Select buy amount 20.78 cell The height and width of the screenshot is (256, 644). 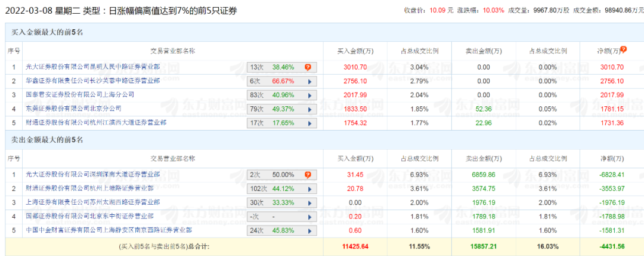coord(355,189)
